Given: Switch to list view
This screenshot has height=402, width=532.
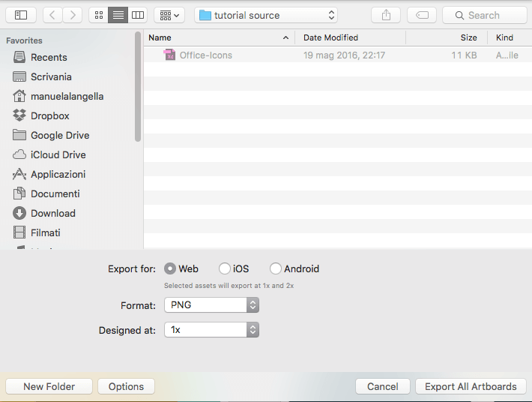Looking at the screenshot, I should [118, 15].
